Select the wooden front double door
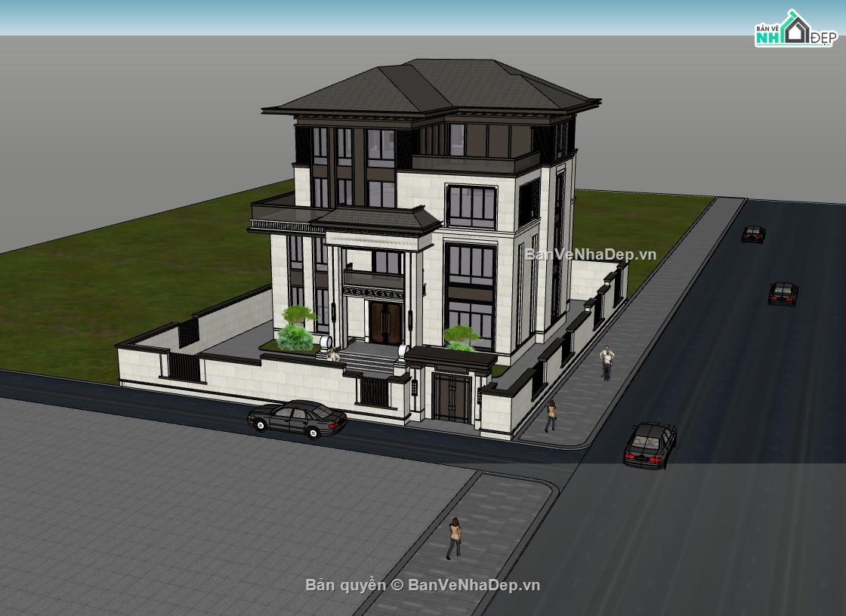 (385, 323)
